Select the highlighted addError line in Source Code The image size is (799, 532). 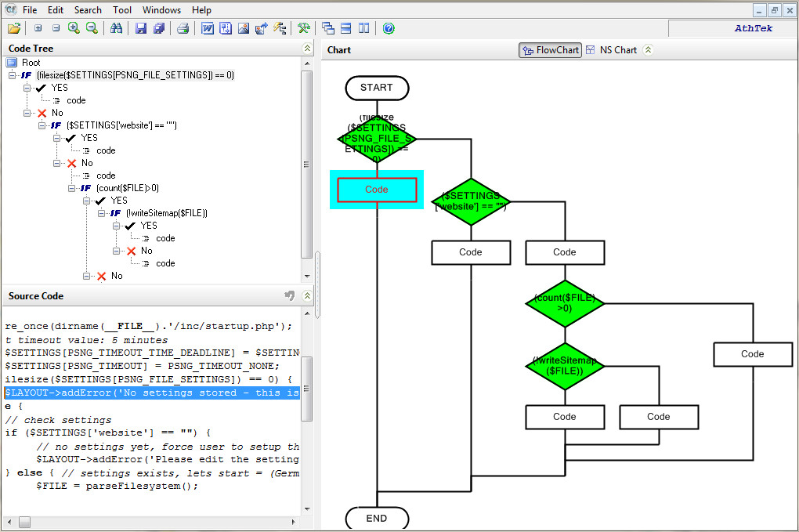149,392
